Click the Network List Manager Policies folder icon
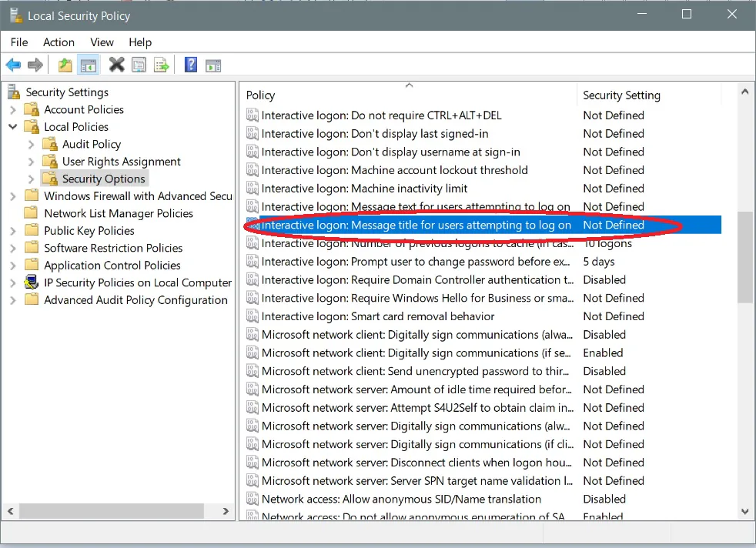The image size is (756, 548). [32, 212]
